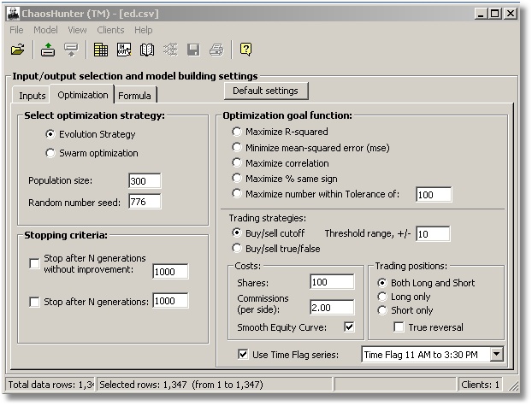Click the grayed save model down-arrow icon
The height and width of the screenshot is (406, 532).
(x=71, y=50)
